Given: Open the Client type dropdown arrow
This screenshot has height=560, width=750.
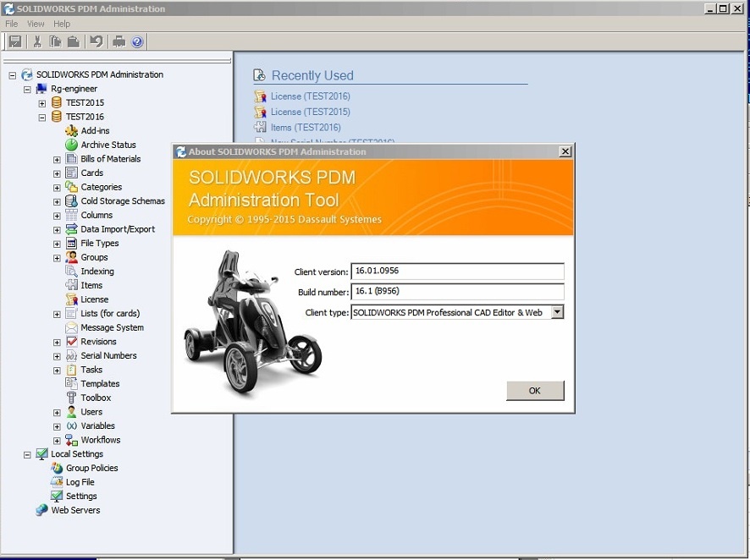Looking at the screenshot, I should pyautogui.click(x=557, y=312).
